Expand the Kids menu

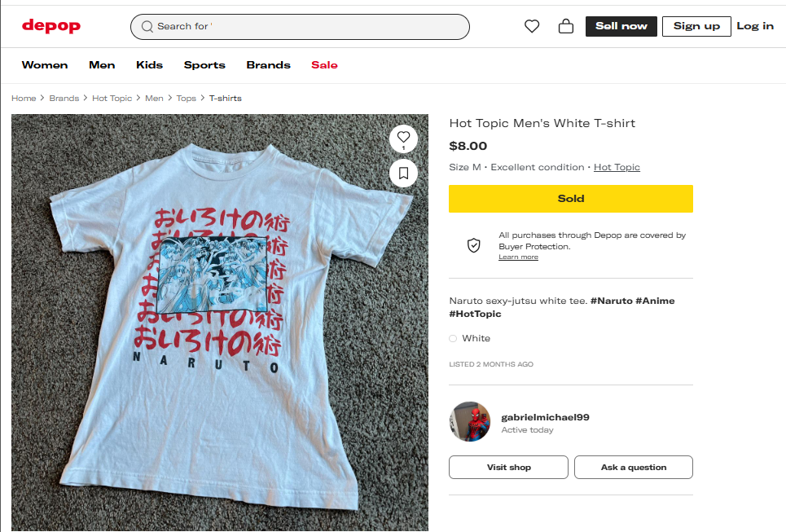[149, 65]
